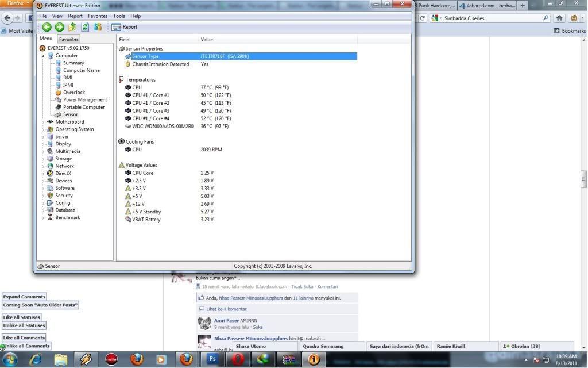The height and width of the screenshot is (368, 588).
Task: Click the Database tree icon
Action: (x=50, y=210)
